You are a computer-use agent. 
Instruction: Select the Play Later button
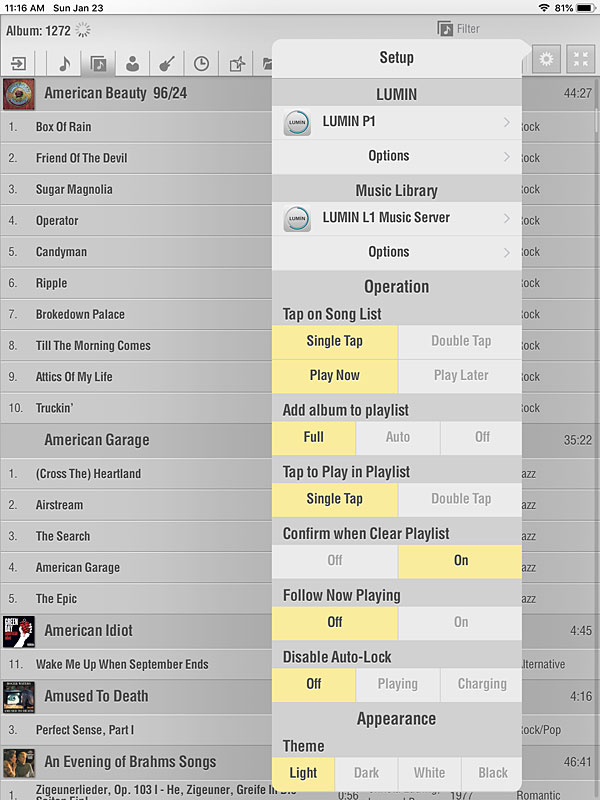(x=460, y=375)
